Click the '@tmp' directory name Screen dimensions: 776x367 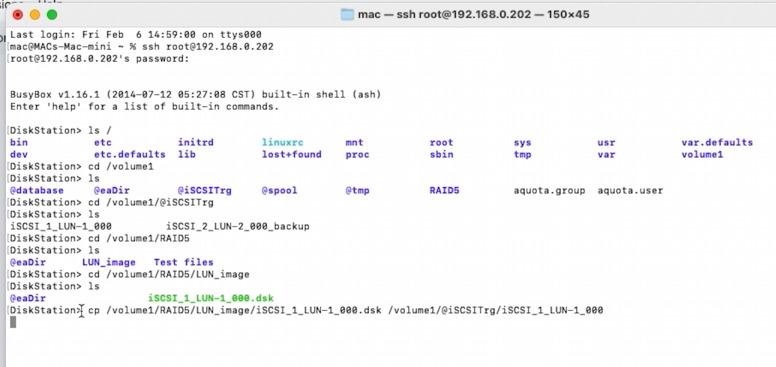pyautogui.click(x=357, y=190)
